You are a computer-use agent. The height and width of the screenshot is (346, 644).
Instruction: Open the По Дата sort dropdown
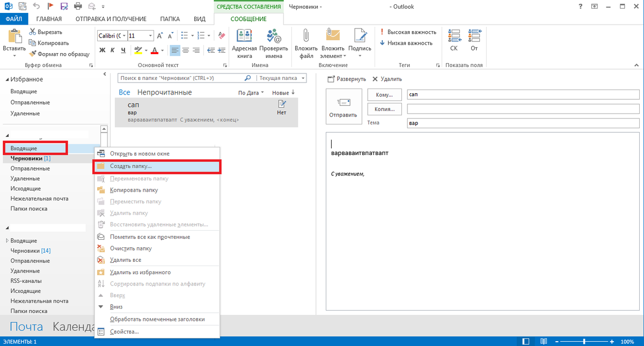[251, 93]
